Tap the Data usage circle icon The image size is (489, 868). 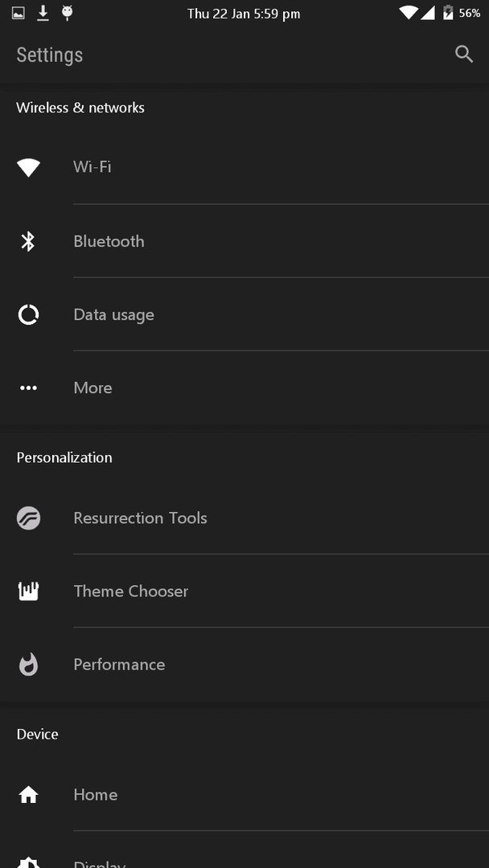28,314
